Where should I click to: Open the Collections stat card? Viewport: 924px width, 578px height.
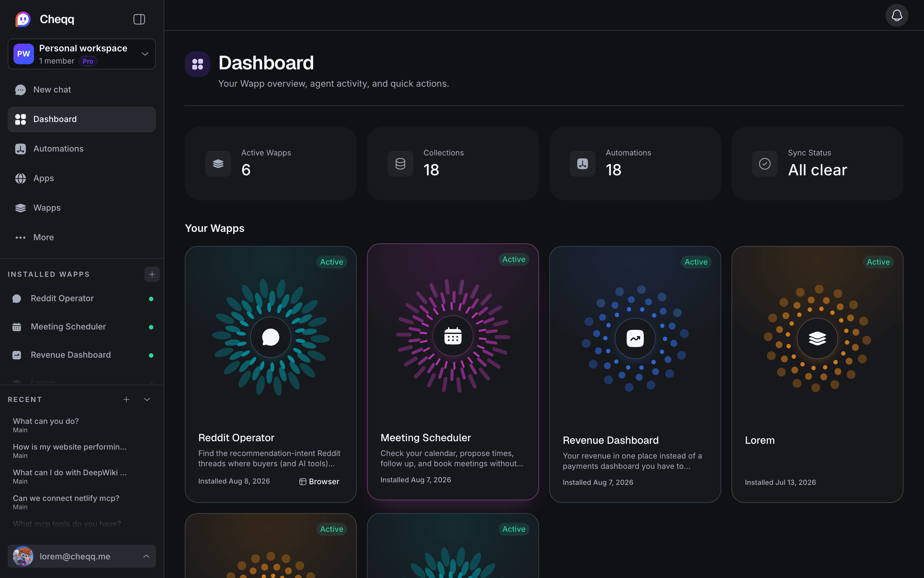(x=453, y=163)
